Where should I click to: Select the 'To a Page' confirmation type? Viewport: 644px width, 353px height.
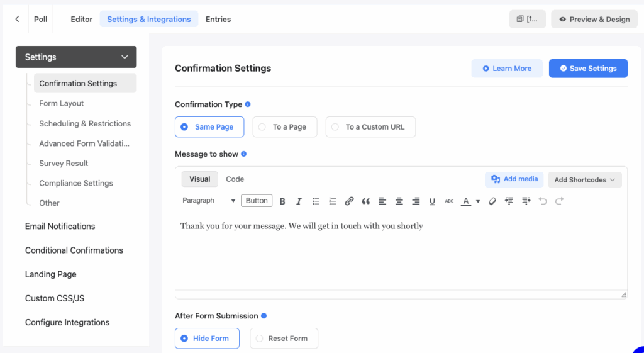285,127
